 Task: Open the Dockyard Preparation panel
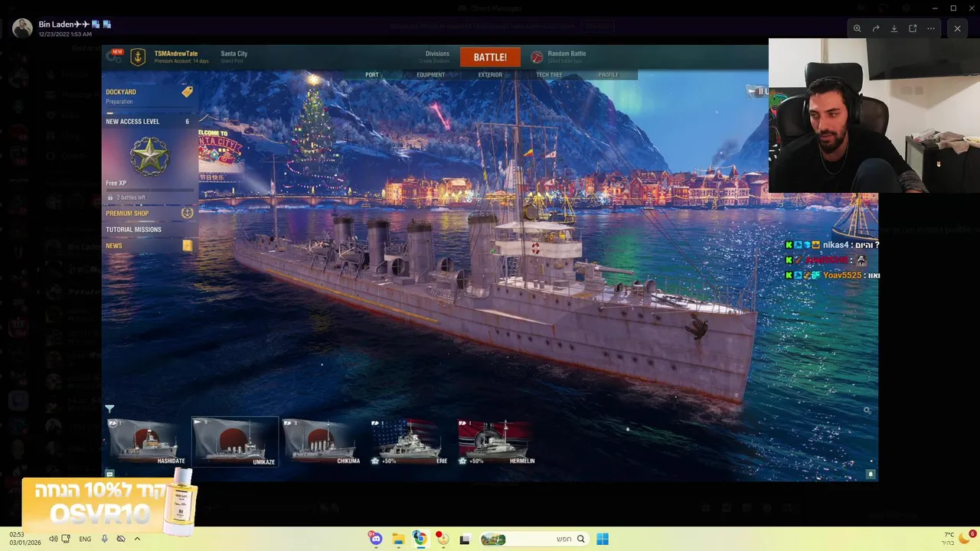point(150,96)
